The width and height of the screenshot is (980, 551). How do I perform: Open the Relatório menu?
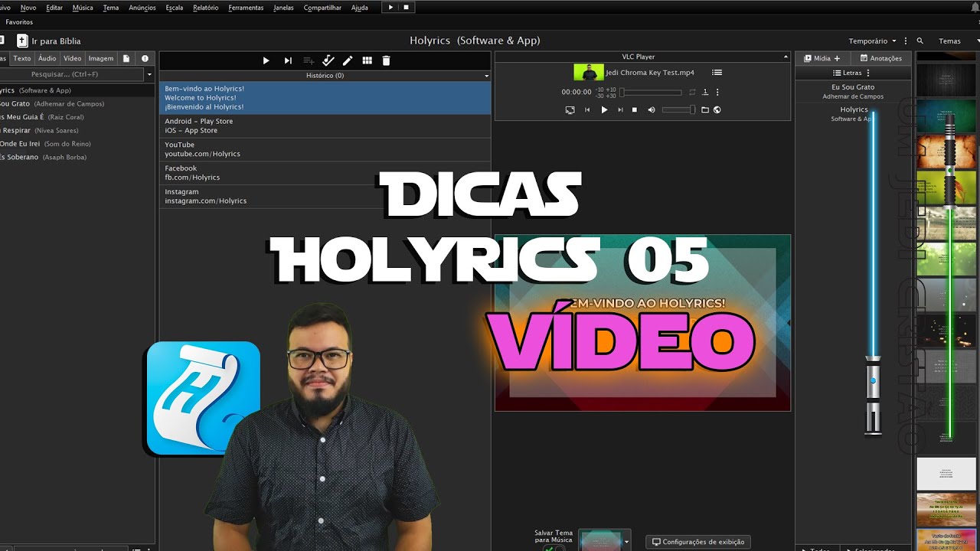(205, 8)
